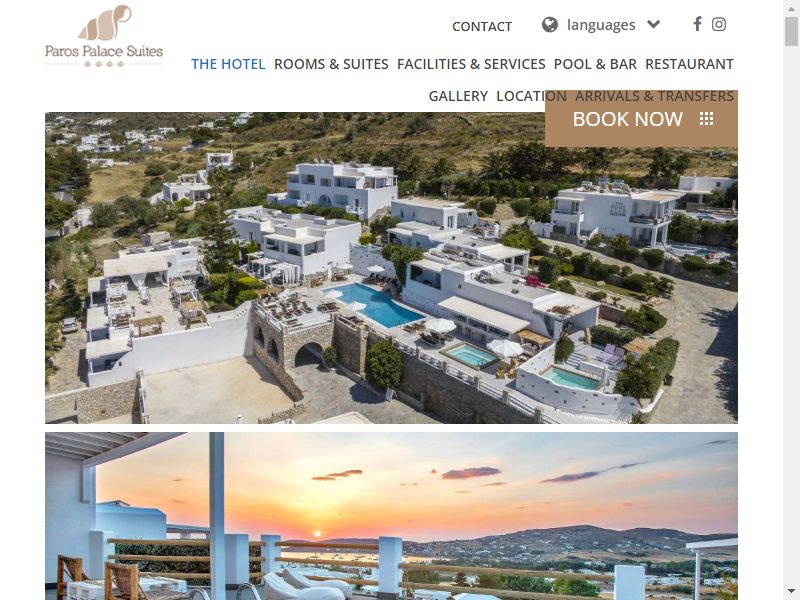Click the Paros Palace Suites logo
Image resolution: width=800 pixels, height=600 pixels.
(x=104, y=36)
